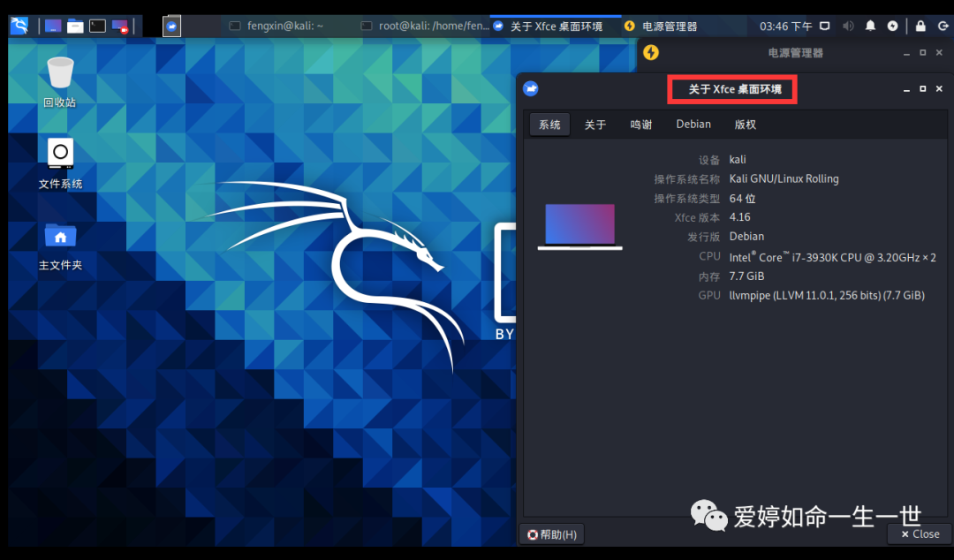Open the Kali dragon applications menu
Screen dimensions: 954x560
coord(19,26)
